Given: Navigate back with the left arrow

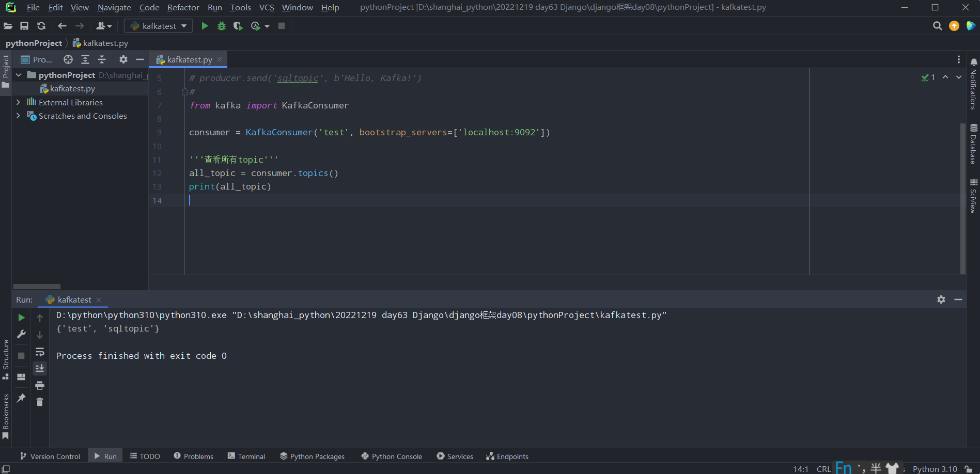Looking at the screenshot, I should point(63,26).
